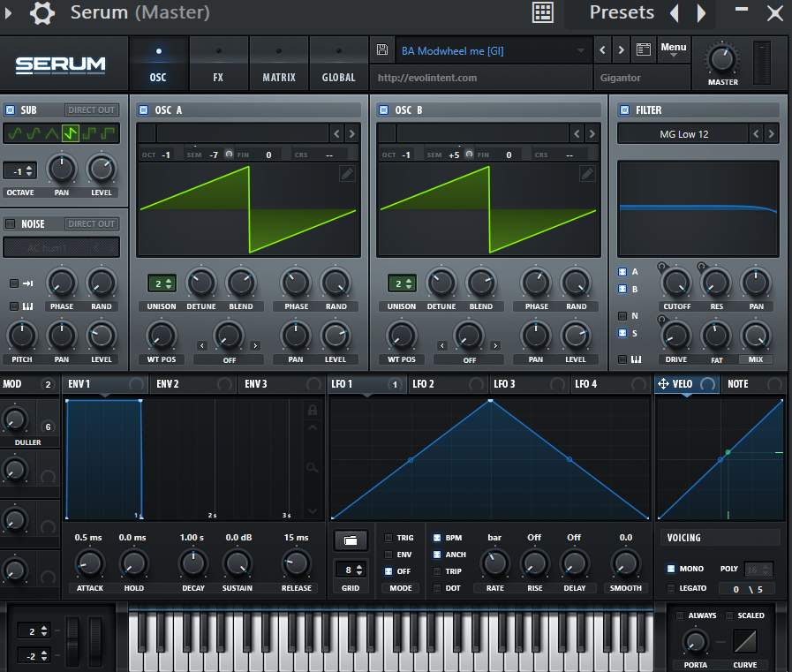Image resolution: width=792 pixels, height=672 pixels.
Task: Click NOISE DIRECT OUT button
Action: pyautogui.click(x=92, y=223)
